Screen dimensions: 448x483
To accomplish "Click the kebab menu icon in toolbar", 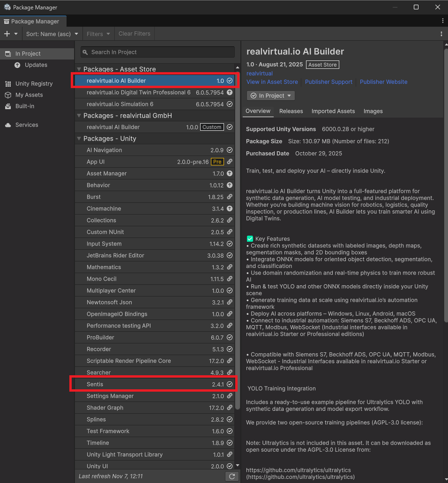I will pos(441,34).
